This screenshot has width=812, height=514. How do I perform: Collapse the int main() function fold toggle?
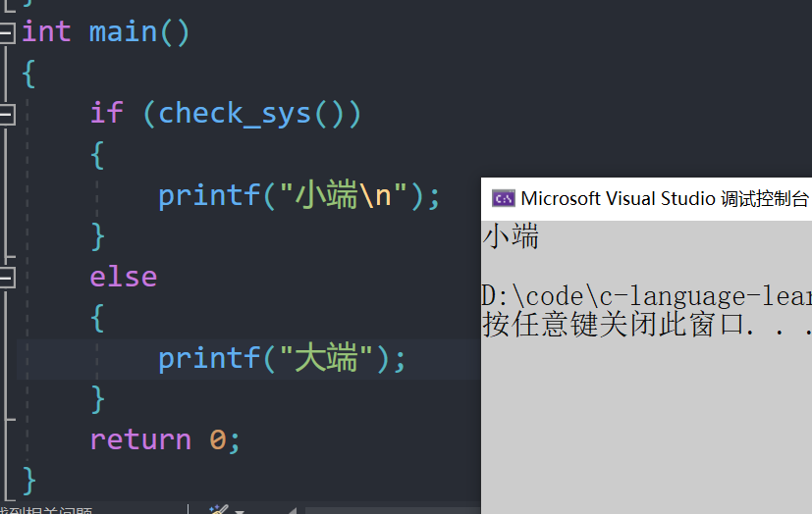point(7,32)
